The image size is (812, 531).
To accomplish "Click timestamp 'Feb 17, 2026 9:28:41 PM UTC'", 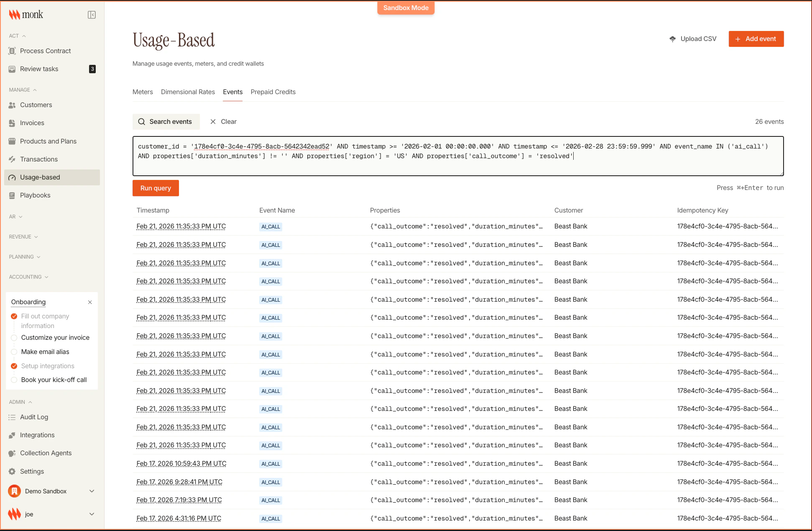I will click(179, 482).
